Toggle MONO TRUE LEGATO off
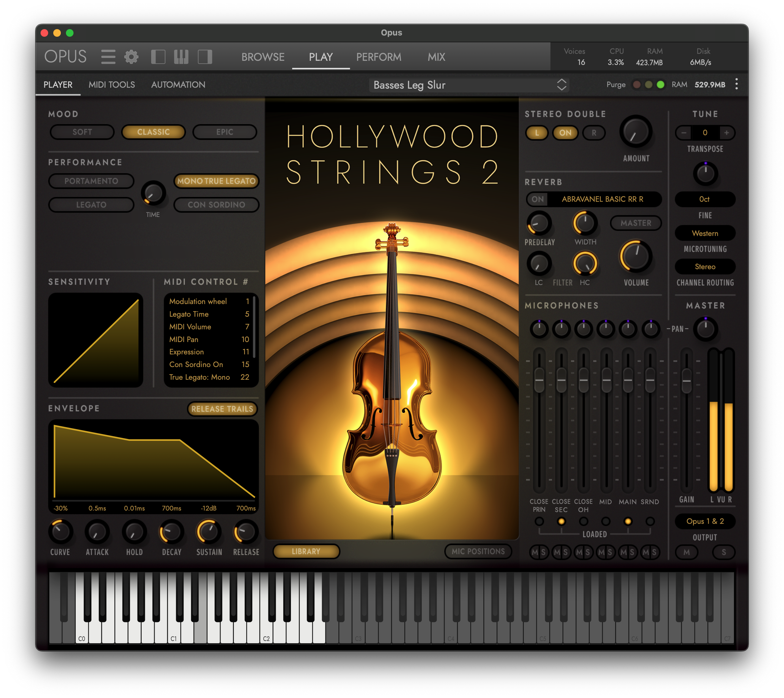Viewport: 784px width, 698px height. click(x=216, y=181)
